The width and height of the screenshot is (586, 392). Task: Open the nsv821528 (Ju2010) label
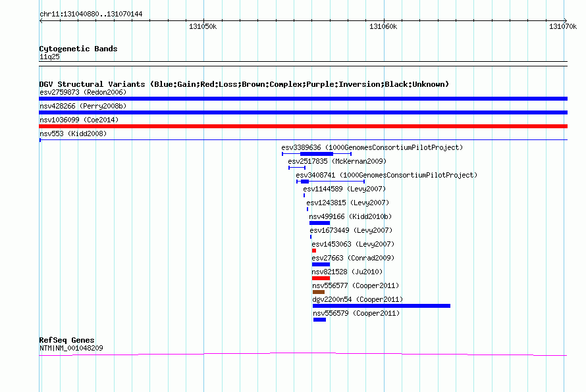347,272
